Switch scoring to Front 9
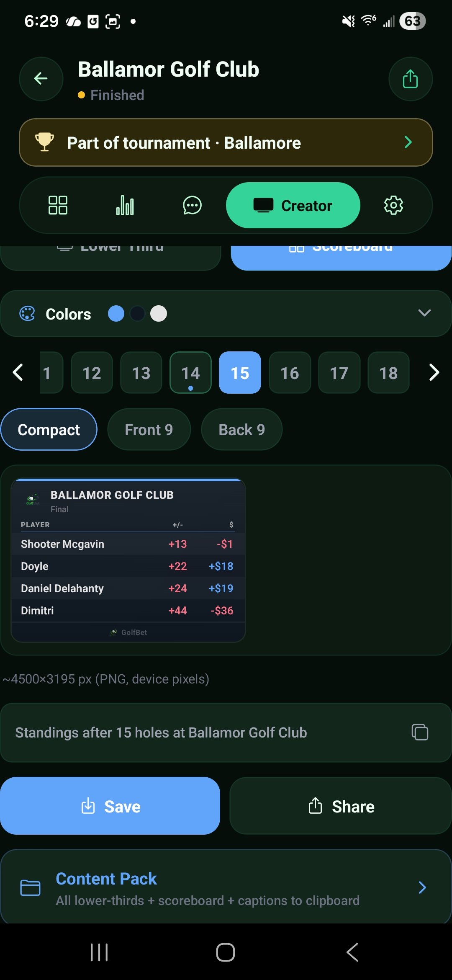452x980 pixels. pyautogui.click(x=149, y=429)
